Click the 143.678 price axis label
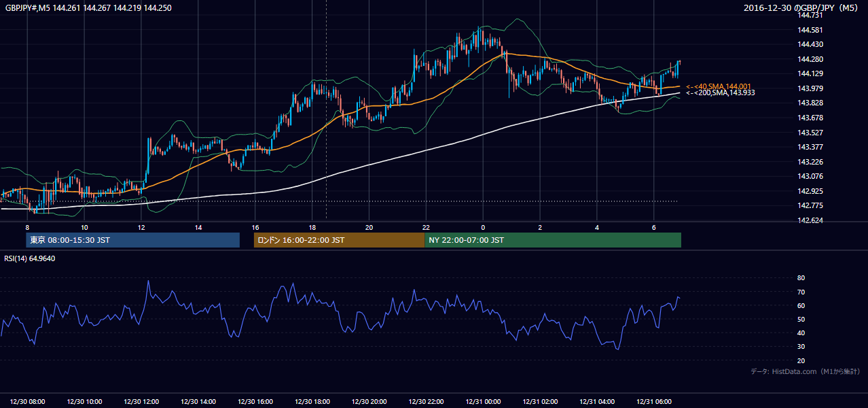The height and width of the screenshot is (408, 868). pyautogui.click(x=811, y=118)
